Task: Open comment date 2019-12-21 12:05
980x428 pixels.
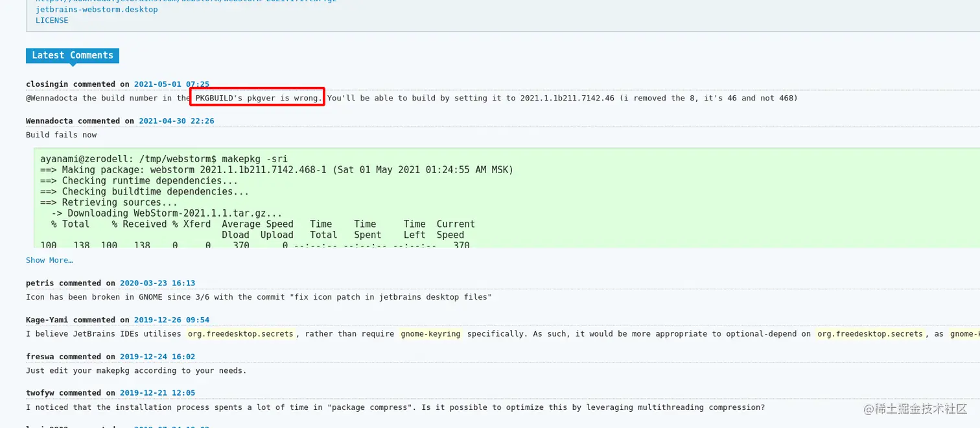Action: click(x=157, y=393)
